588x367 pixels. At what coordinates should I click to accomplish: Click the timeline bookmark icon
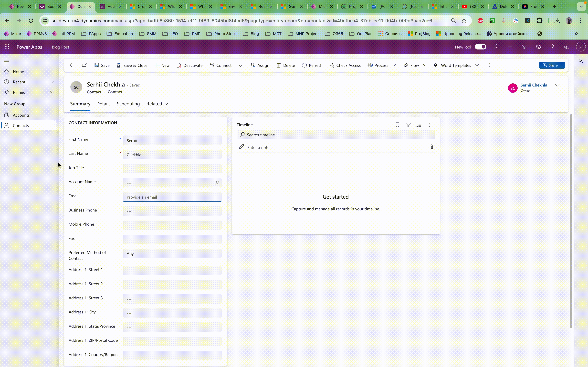(x=397, y=125)
